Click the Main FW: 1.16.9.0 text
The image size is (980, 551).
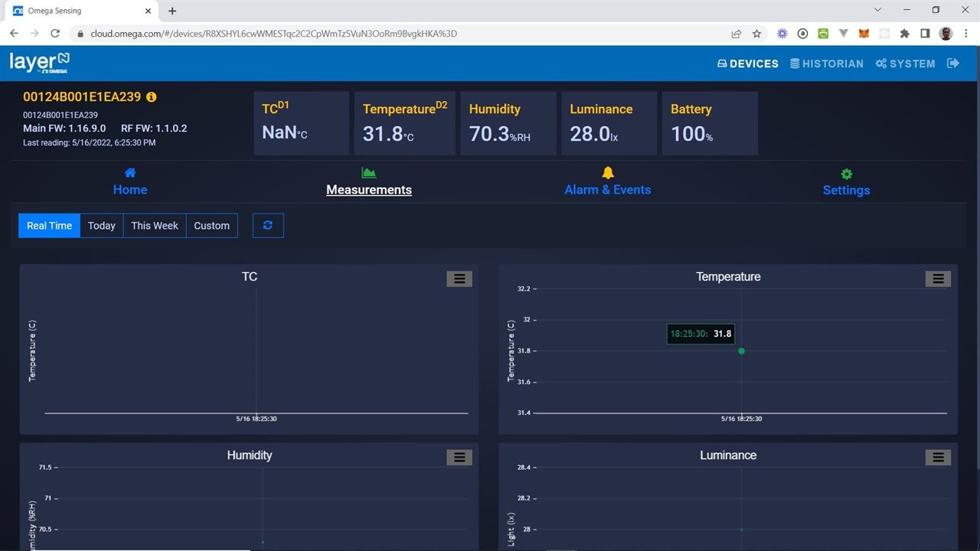click(64, 129)
